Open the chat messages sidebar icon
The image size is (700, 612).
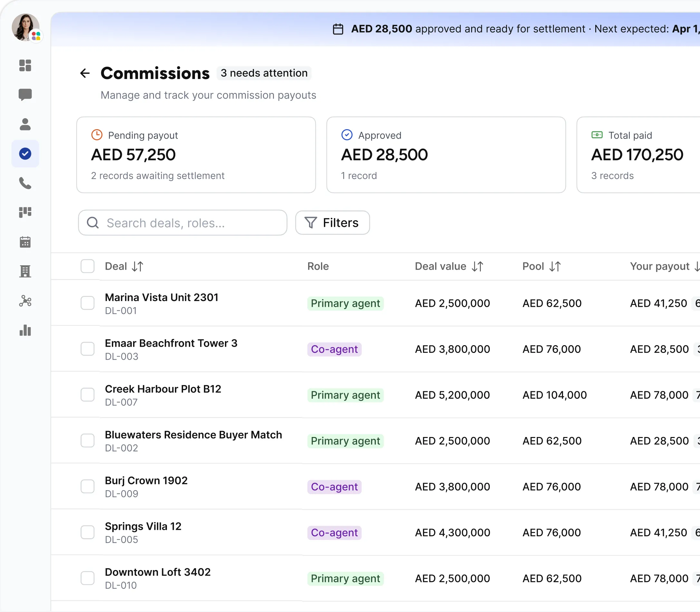(25, 95)
